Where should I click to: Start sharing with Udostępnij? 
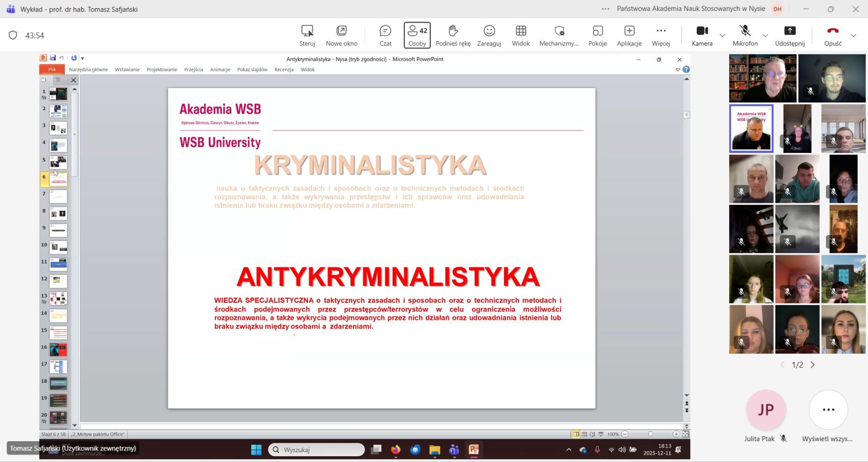pos(790,35)
